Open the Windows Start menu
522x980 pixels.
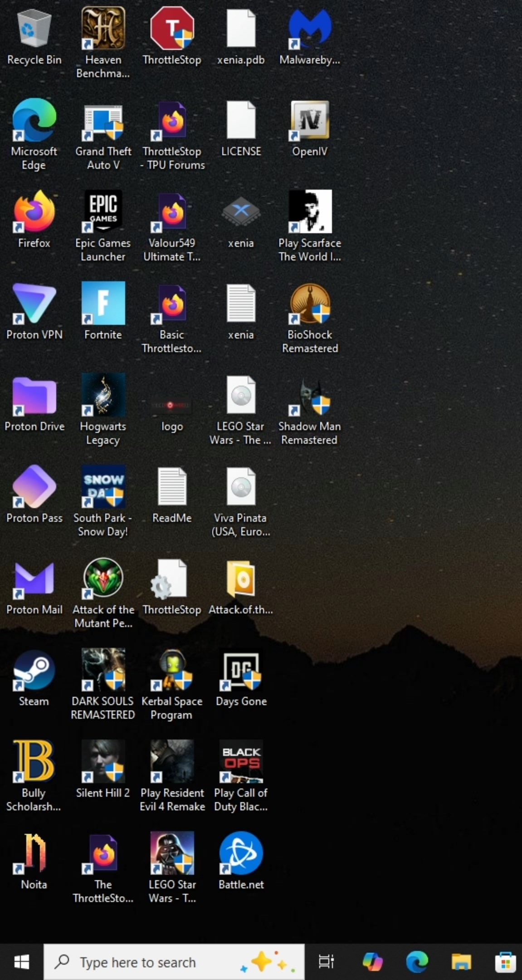point(21,962)
